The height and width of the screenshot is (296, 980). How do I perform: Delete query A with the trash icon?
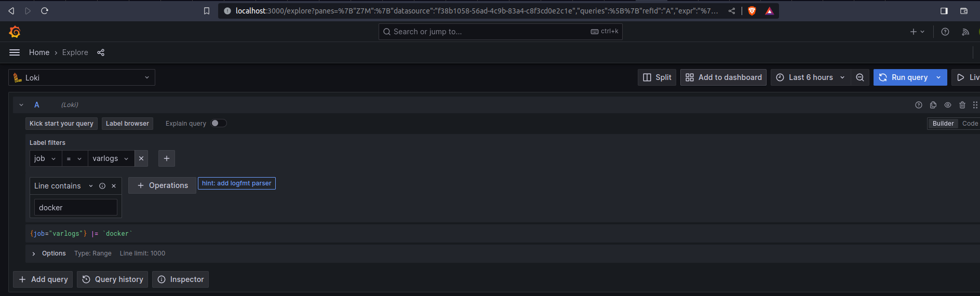click(962, 105)
